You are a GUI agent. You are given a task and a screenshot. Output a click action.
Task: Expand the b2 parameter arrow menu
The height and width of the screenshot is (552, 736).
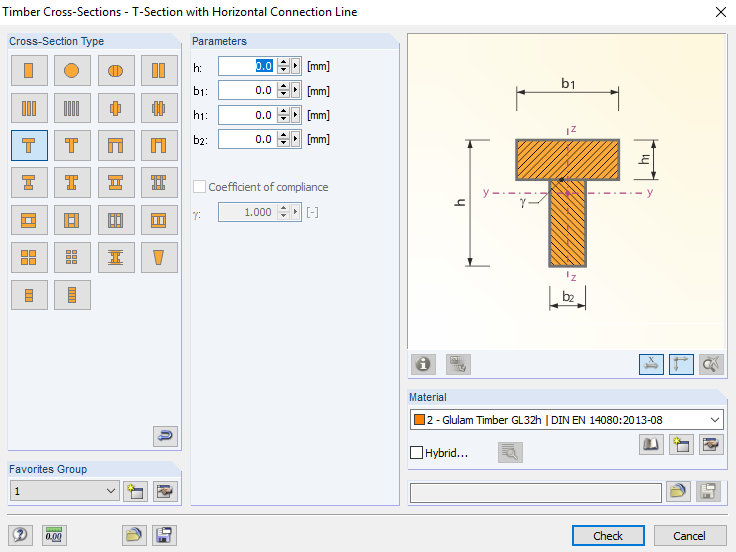click(295, 139)
